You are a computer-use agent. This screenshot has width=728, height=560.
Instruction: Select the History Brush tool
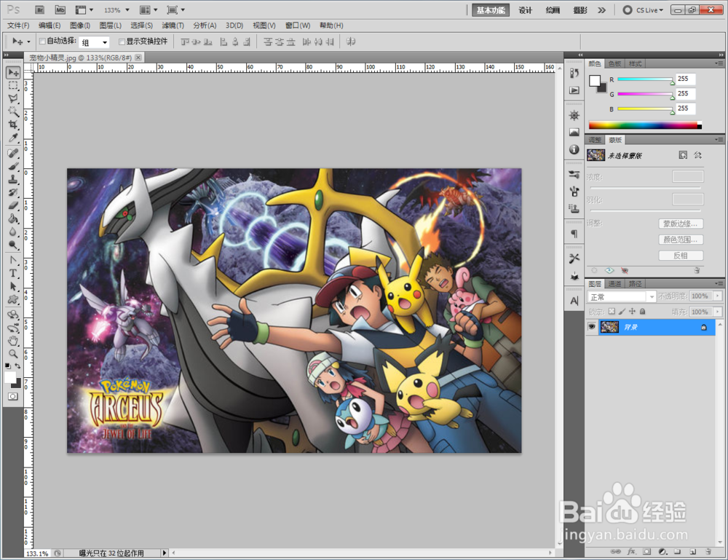(13, 192)
